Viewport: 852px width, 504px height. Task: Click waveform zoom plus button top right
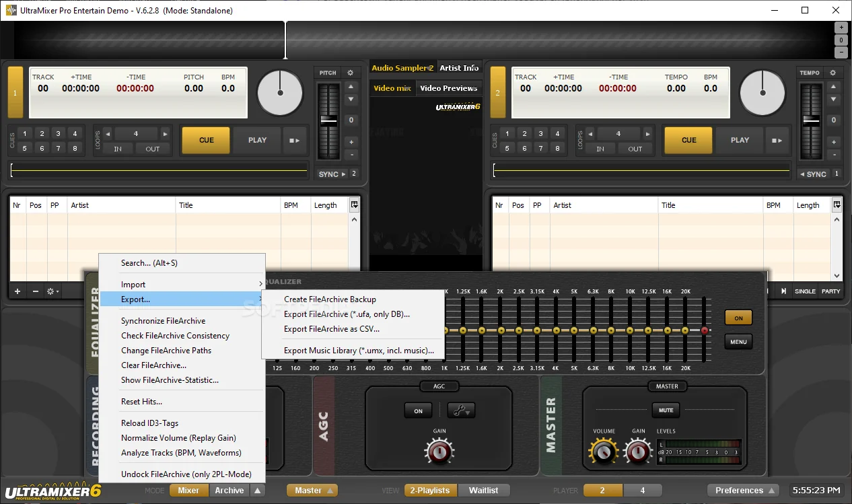841,28
